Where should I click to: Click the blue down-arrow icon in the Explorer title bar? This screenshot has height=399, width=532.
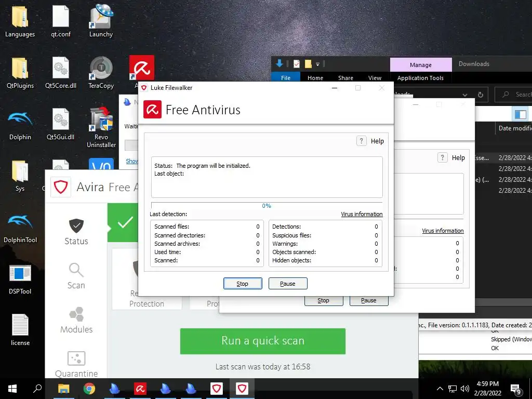280,63
